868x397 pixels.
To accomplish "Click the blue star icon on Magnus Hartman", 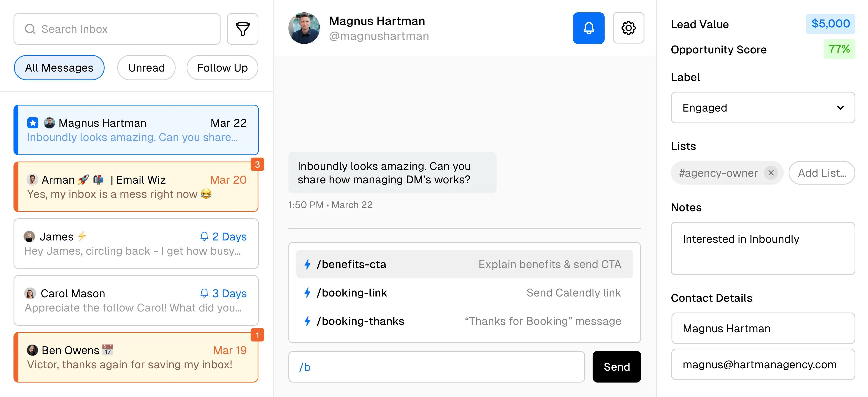I will 33,123.
